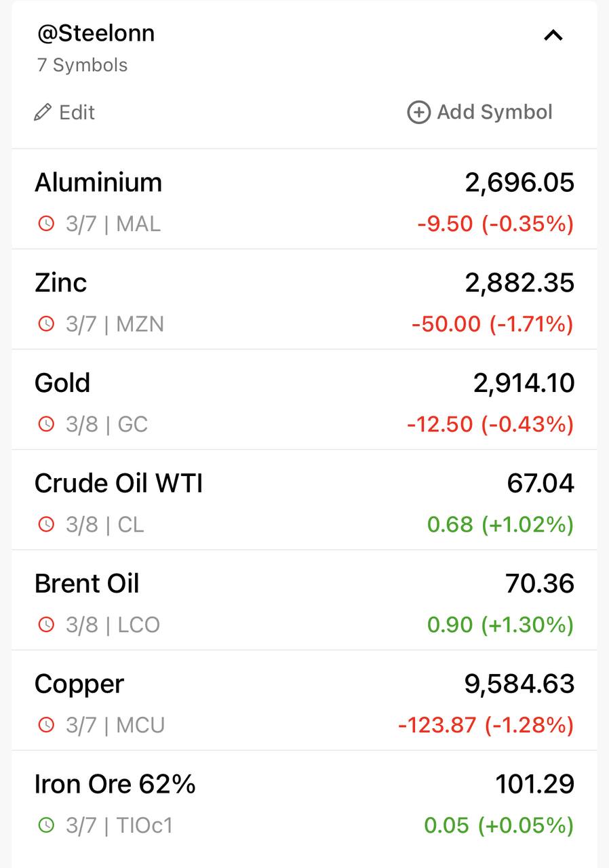The height and width of the screenshot is (868, 609).
Task: Click the red clock icon beside MCU
Action: pyautogui.click(x=45, y=726)
